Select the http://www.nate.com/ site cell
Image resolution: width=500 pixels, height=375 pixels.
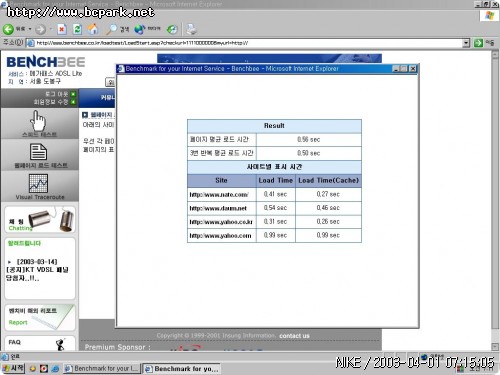click(222, 194)
